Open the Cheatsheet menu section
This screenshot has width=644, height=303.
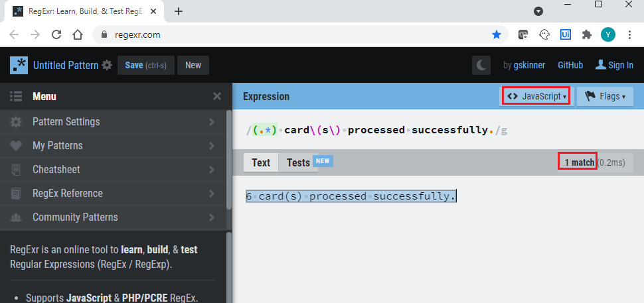(x=113, y=170)
